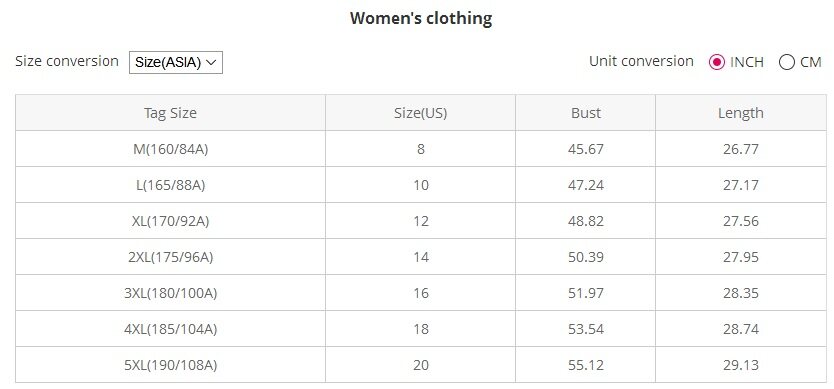Open the Size(ASIA) conversion dropdown
The height and width of the screenshot is (389, 834).
(176, 62)
